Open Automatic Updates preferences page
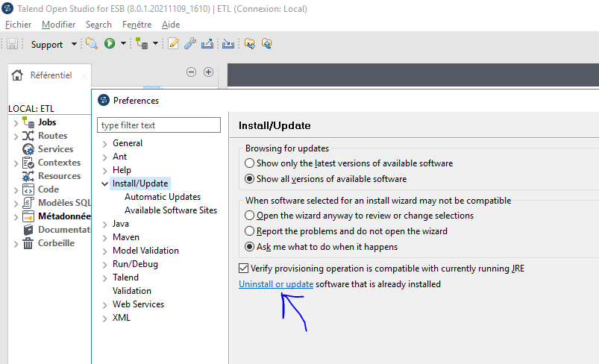599x364 pixels. click(x=163, y=197)
